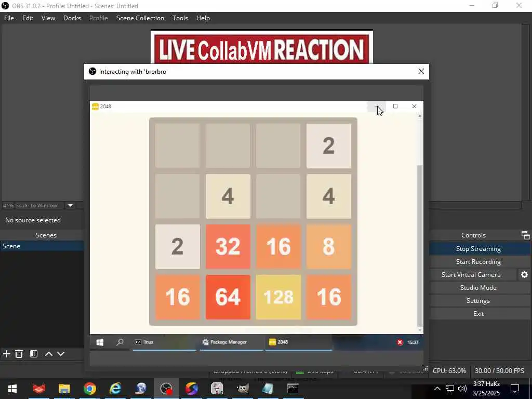The image size is (532, 399).
Task: Click the 'CPU: 63.0%' status bar entry
Action: [x=449, y=371]
